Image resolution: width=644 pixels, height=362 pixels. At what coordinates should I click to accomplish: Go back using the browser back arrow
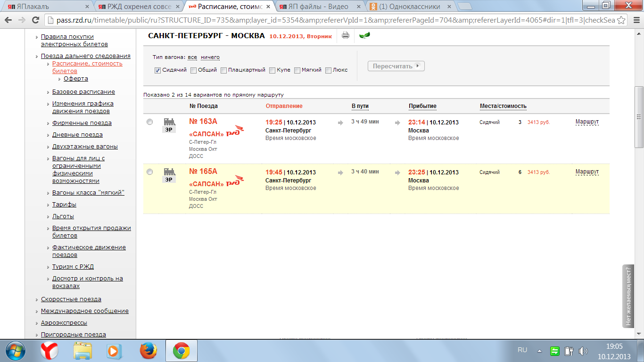coord(8,20)
